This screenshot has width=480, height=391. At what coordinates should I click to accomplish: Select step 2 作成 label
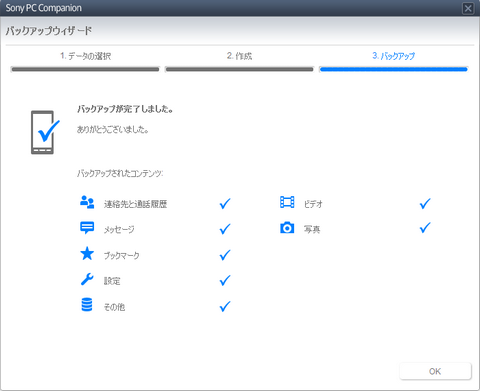[239, 56]
